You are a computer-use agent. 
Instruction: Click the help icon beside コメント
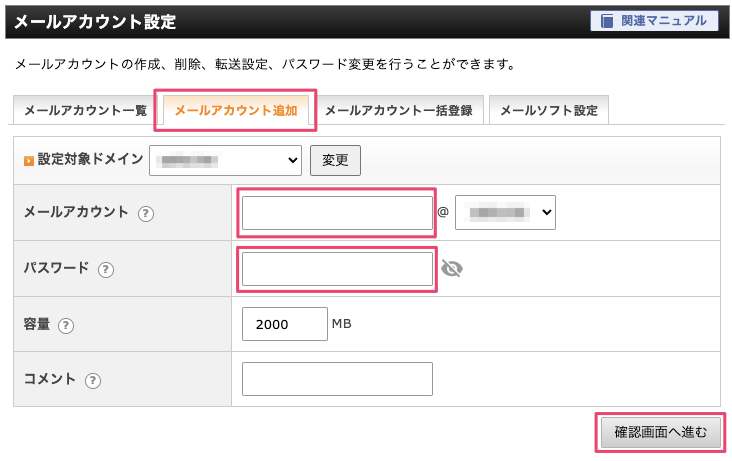click(x=92, y=380)
